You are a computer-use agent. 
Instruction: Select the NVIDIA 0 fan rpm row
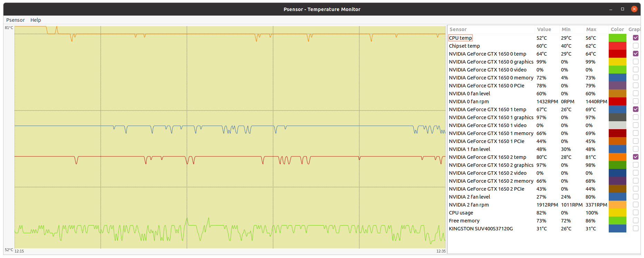point(469,102)
